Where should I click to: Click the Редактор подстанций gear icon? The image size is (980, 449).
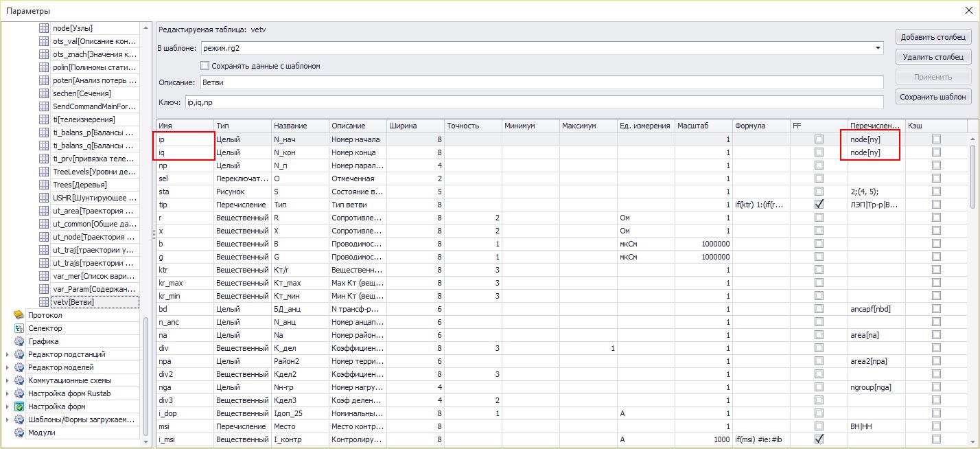click(19, 354)
